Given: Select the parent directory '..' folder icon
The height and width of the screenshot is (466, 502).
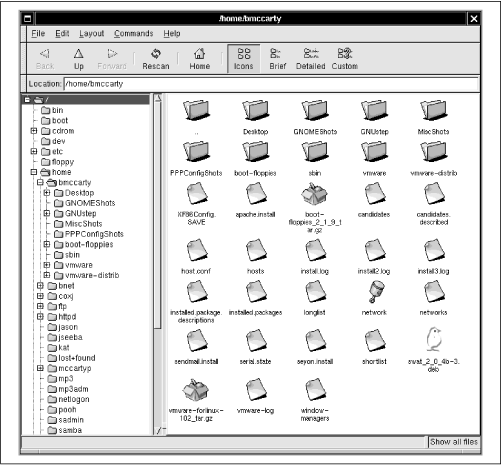Looking at the screenshot, I should [196, 110].
